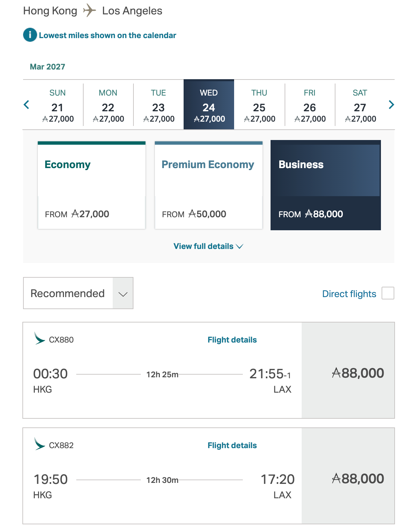The width and height of the screenshot is (404, 532).
Task: Click the airplane icon between the cities
Action: point(89,10)
